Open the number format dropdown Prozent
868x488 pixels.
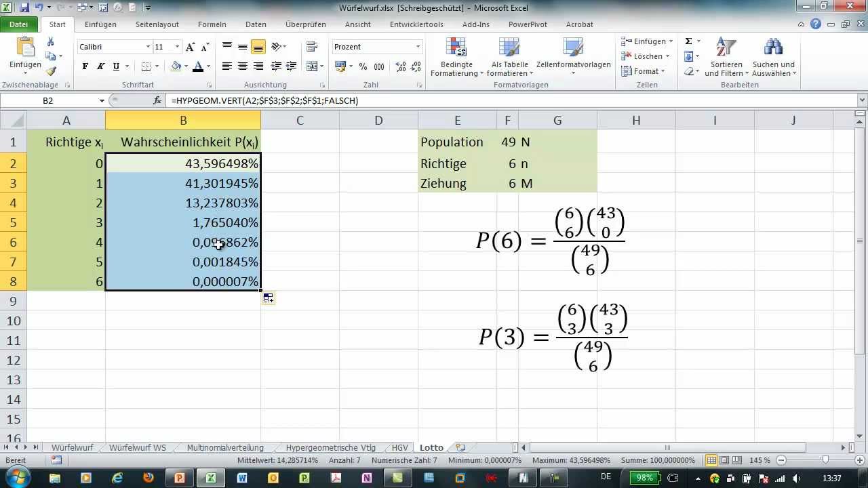tap(418, 47)
